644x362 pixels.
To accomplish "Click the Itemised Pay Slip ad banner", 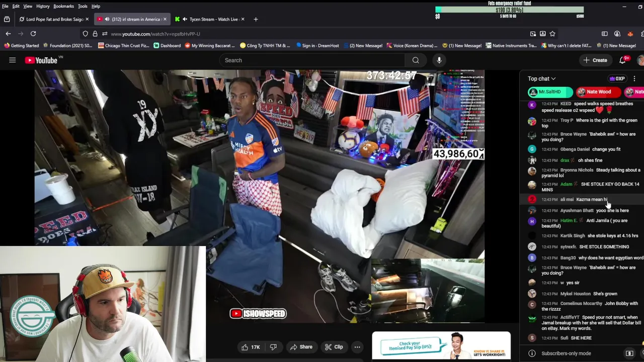I will click(x=441, y=346).
